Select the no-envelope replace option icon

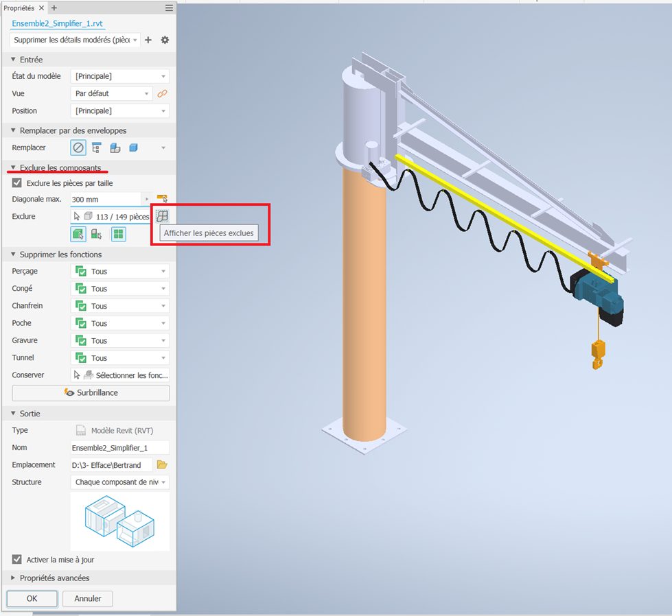(78, 147)
